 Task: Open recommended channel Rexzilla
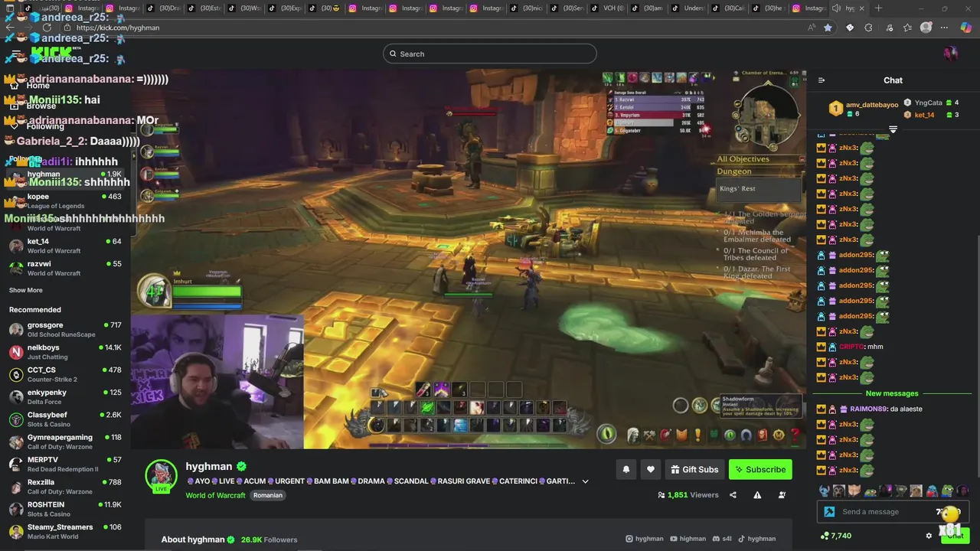tap(65, 487)
